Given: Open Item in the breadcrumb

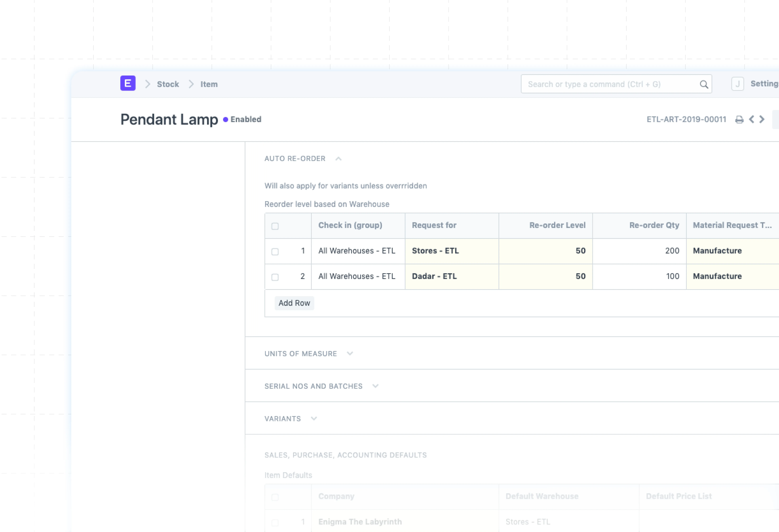Looking at the screenshot, I should (209, 84).
